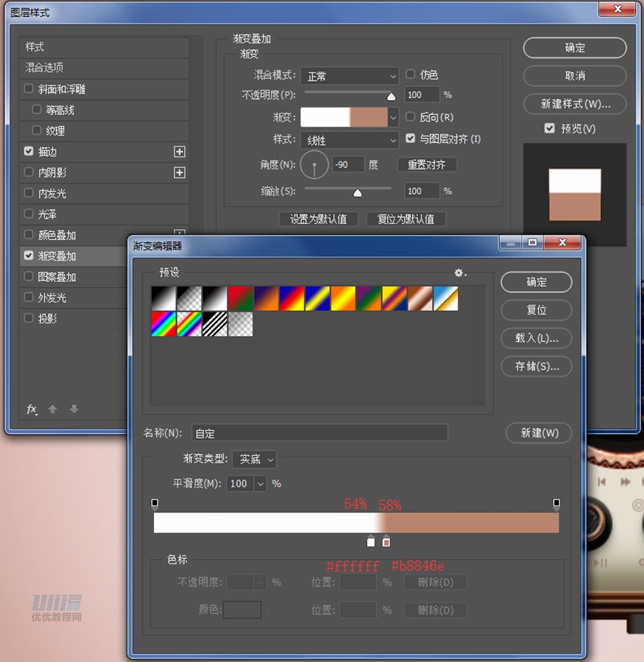Uncheck the 预览 preview checkbox
This screenshot has height=662, width=644.
click(x=549, y=128)
